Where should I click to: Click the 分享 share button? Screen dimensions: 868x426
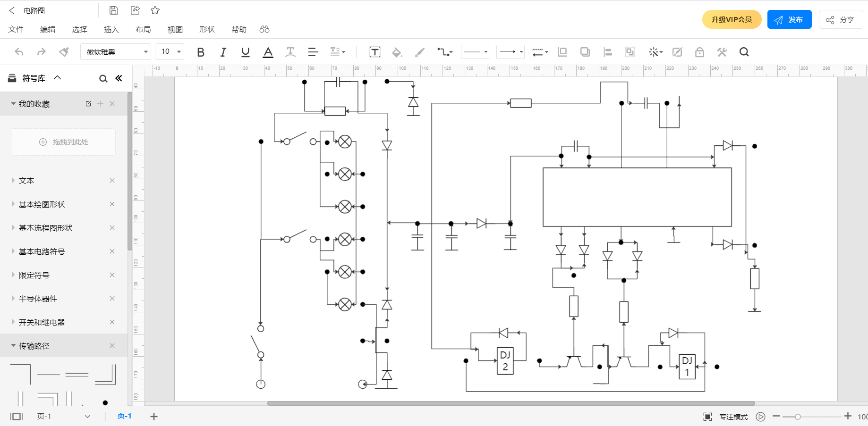841,19
